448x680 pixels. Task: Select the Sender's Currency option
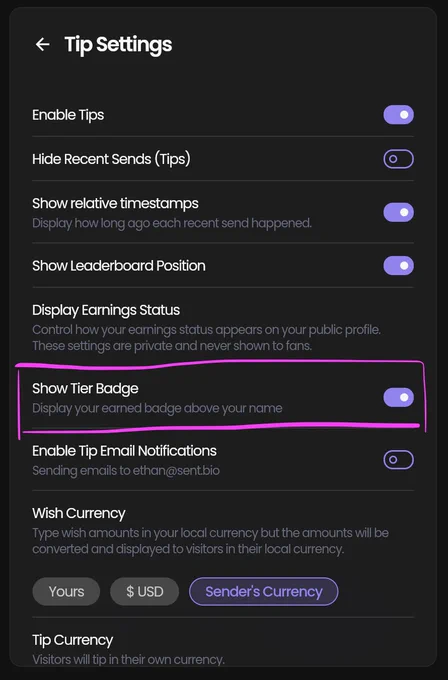pos(264,592)
